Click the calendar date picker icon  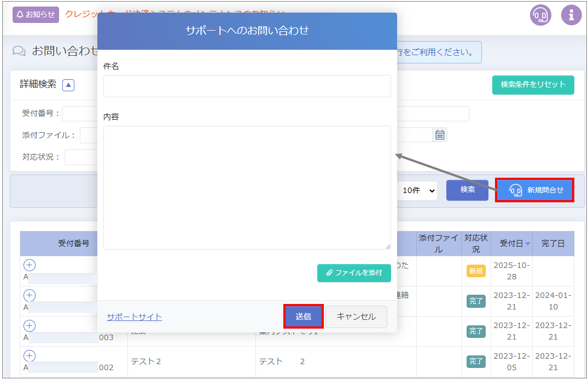(440, 135)
